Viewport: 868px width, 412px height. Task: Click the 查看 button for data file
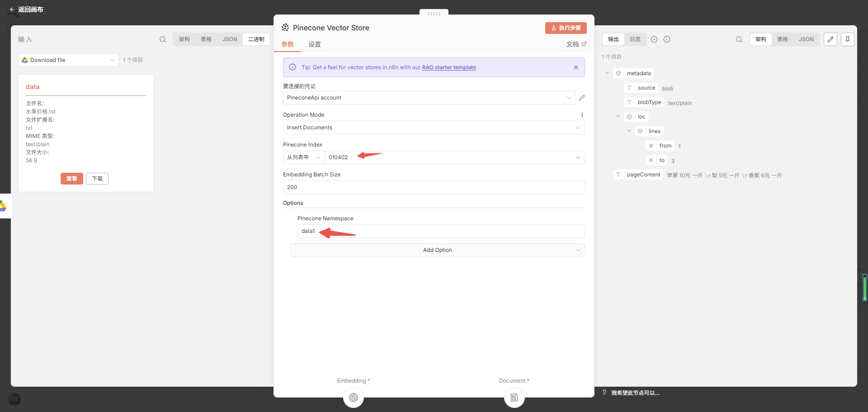[72, 179]
